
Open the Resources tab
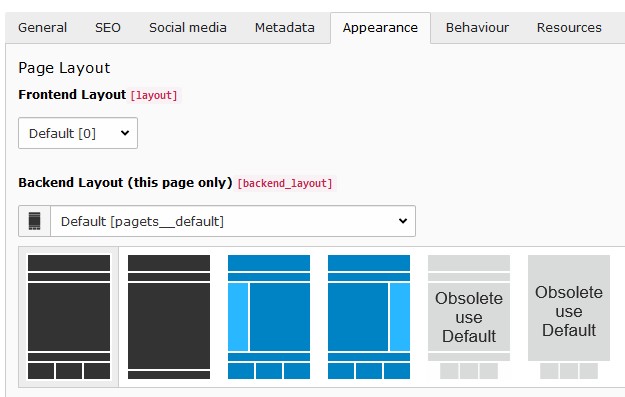(569, 28)
